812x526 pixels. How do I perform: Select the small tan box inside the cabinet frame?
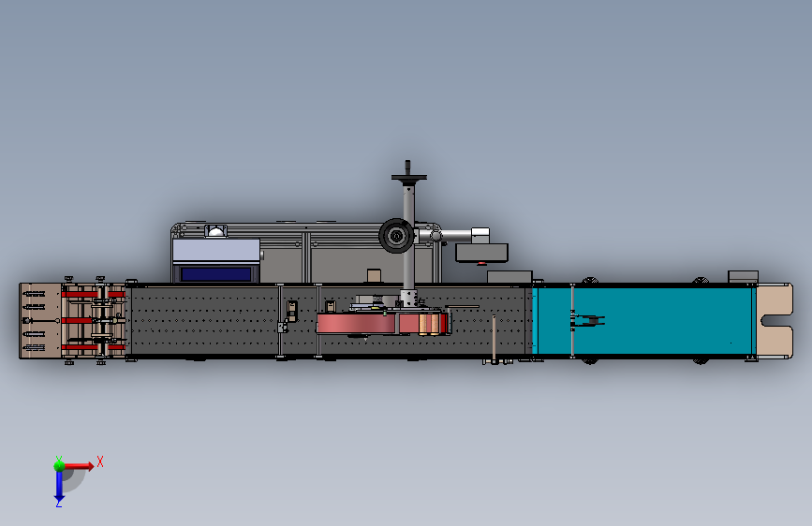374,276
